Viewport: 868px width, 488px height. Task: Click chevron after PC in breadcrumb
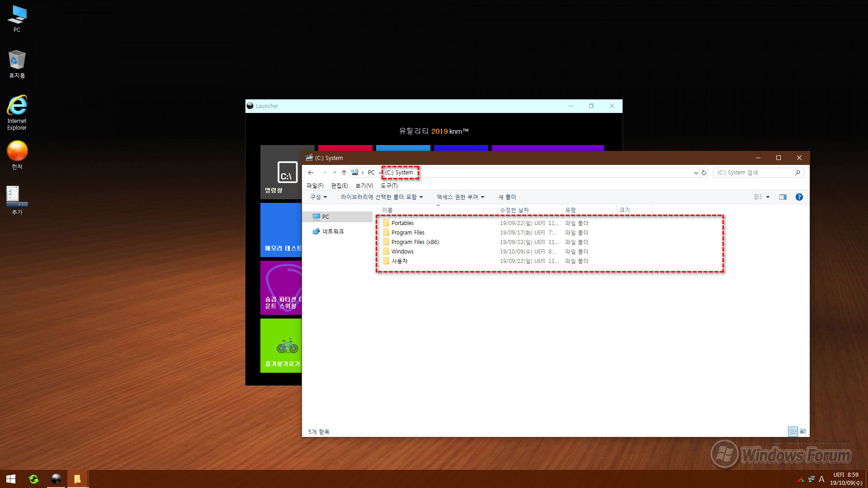[x=380, y=173]
